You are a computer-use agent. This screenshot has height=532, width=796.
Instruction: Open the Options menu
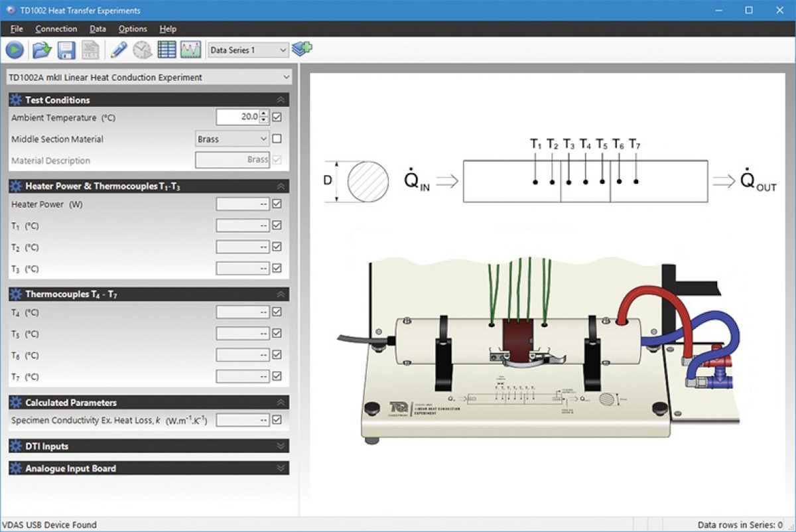[x=133, y=29]
